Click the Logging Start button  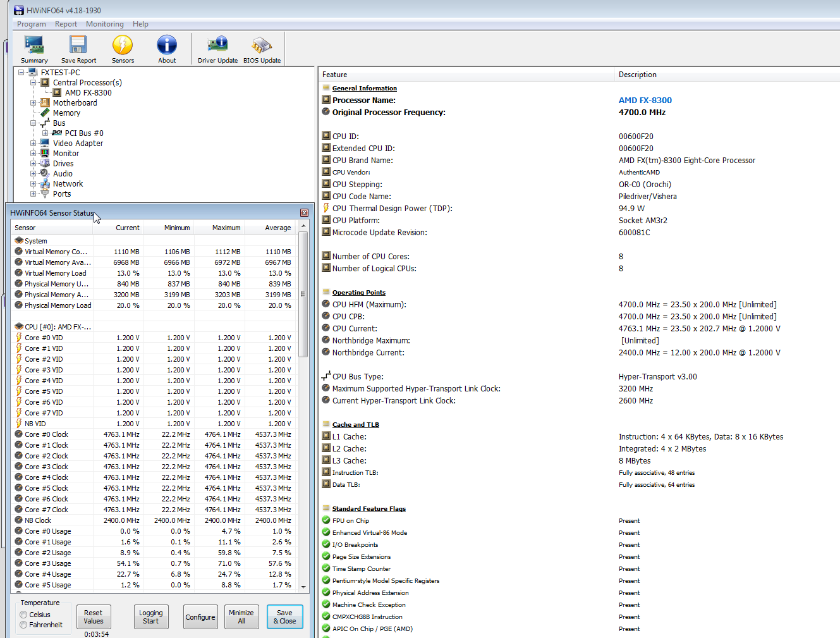click(151, 617)
